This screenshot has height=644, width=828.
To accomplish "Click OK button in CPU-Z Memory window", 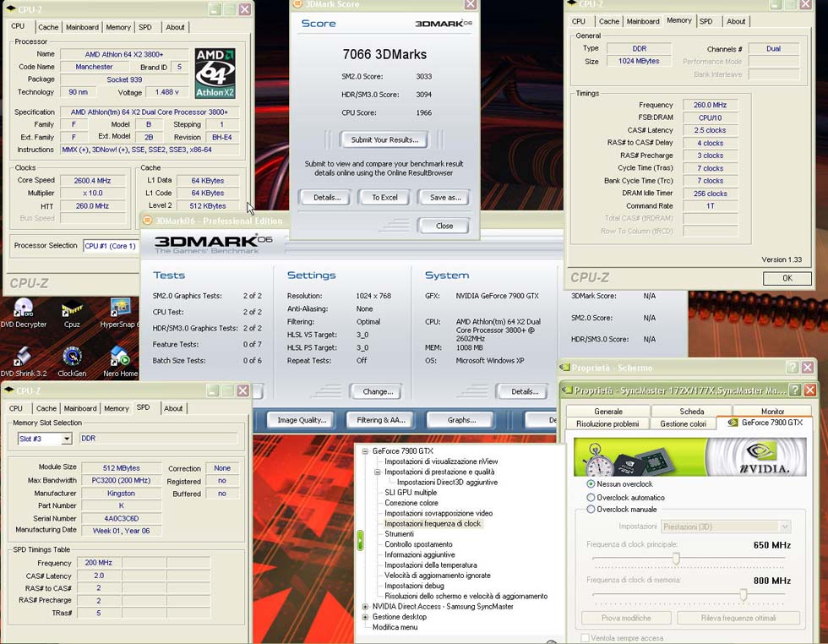I will pos(787,278).
